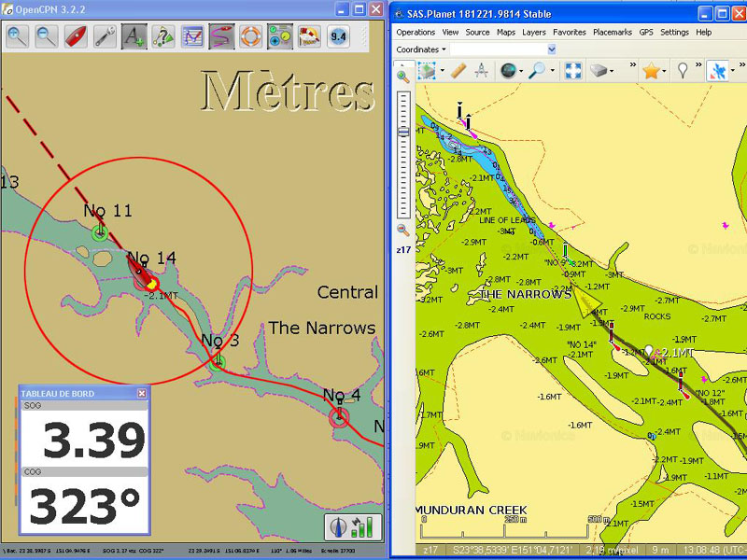Open the SAS.Planet Settings menu
The height and width of the screenshot is (560, 747).
click(x=674, y=33)
